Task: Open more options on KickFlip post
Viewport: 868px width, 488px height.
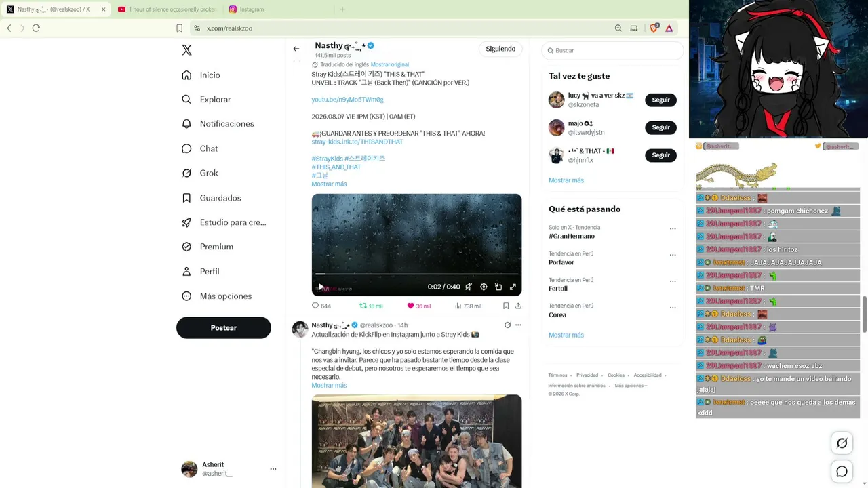Action: [518, 325]
